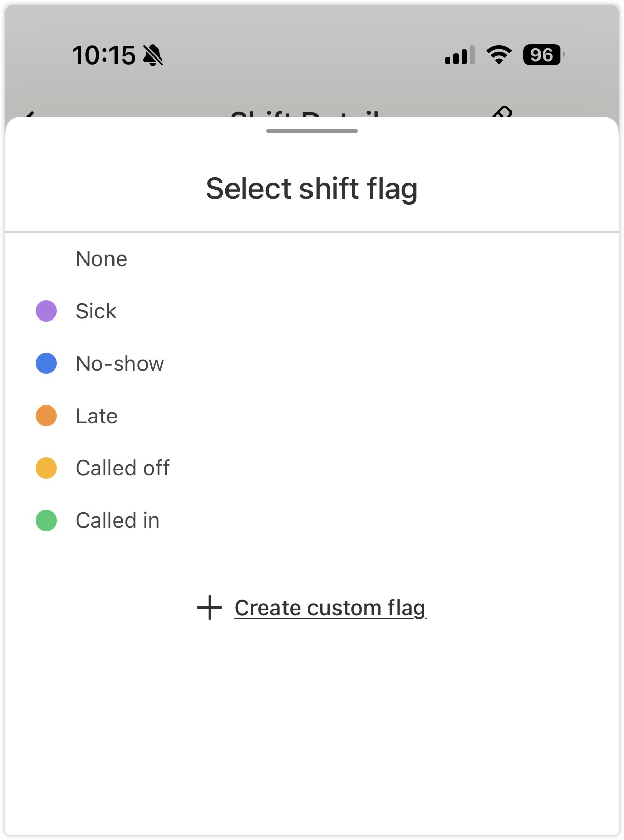This screenshot has height=840, width=624.
Task: Click the yellow Called off dot
Action: [46, 468]
